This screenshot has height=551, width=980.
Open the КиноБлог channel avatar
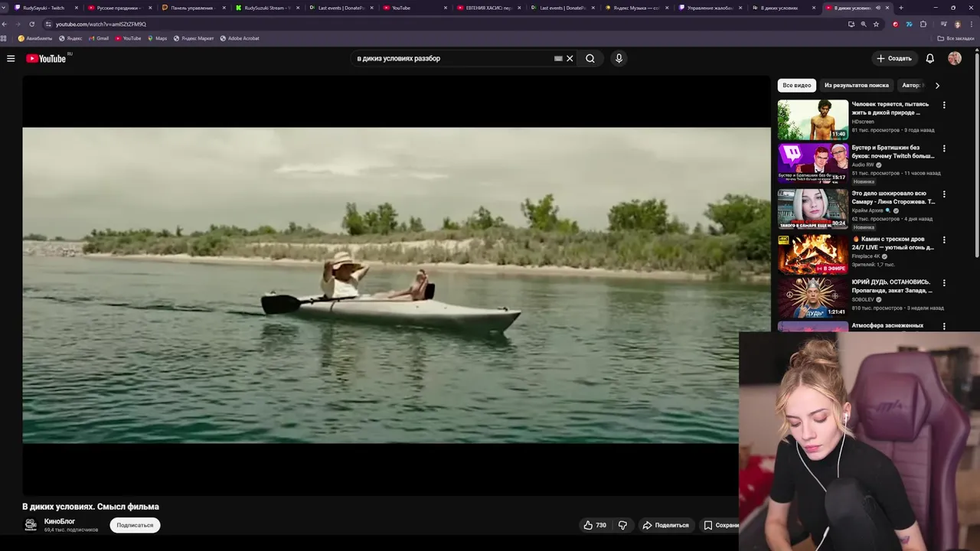coord(31,524)
